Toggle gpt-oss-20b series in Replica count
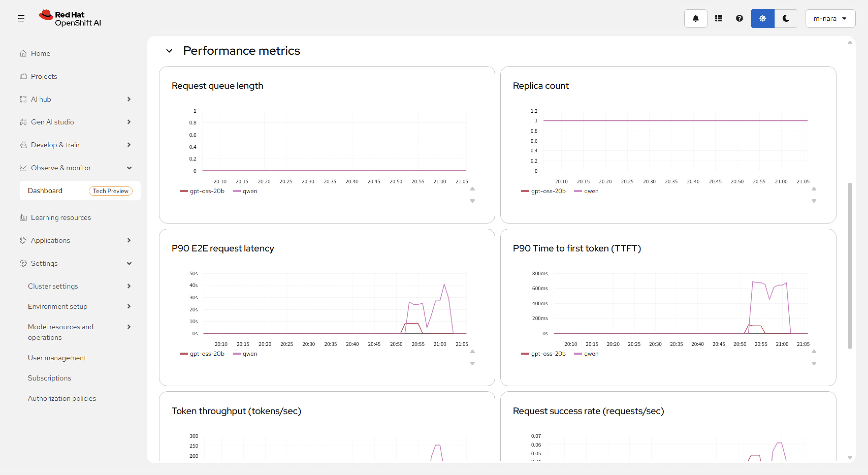The width and height of the screenshot is (868, 475). pyautogui.click(x=543, y=191)
